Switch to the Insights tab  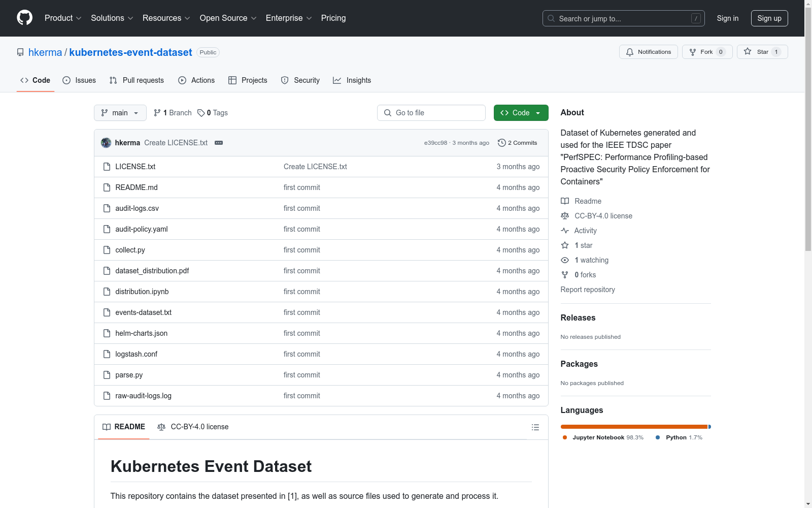click(352, 80)
